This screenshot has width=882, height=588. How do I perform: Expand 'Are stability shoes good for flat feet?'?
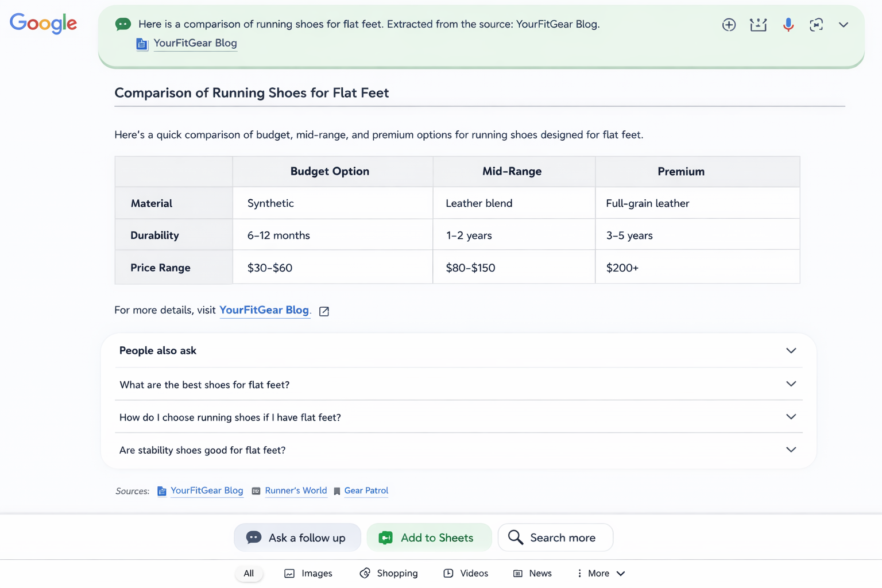458,450
